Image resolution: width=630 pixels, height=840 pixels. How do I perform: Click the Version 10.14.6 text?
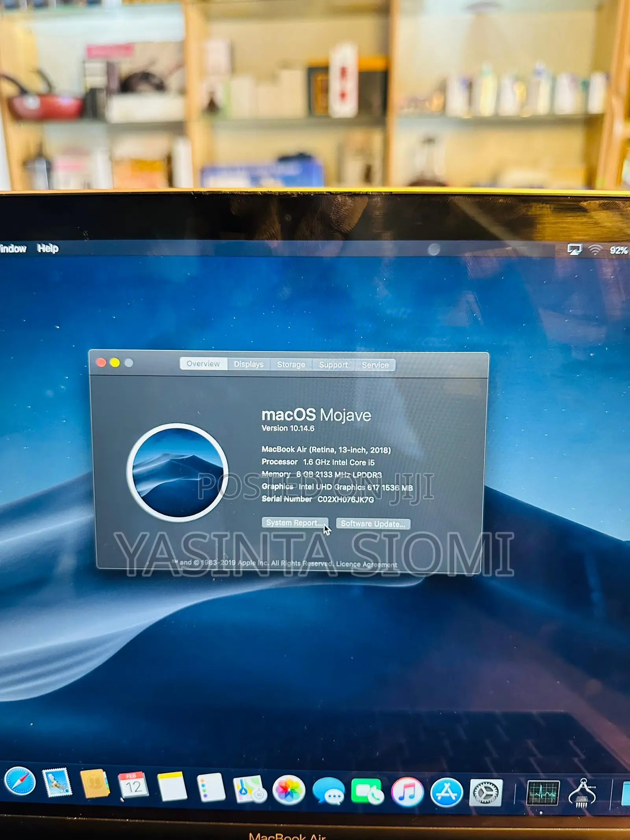coord(288,428)
